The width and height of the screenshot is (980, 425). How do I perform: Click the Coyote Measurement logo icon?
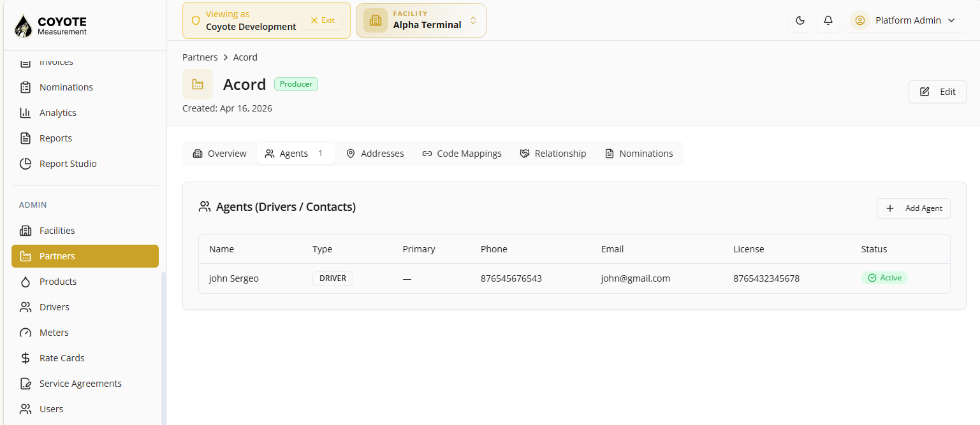coord(23,26)
